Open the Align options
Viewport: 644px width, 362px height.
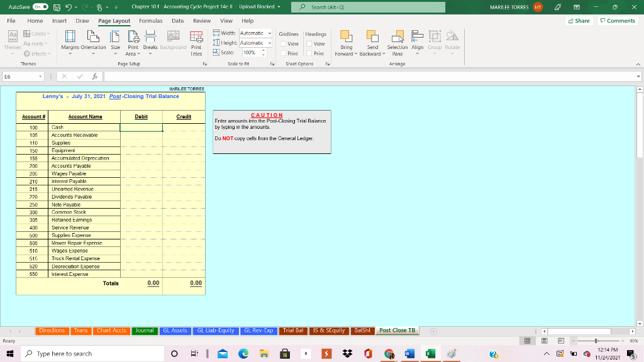coord(418,43)
